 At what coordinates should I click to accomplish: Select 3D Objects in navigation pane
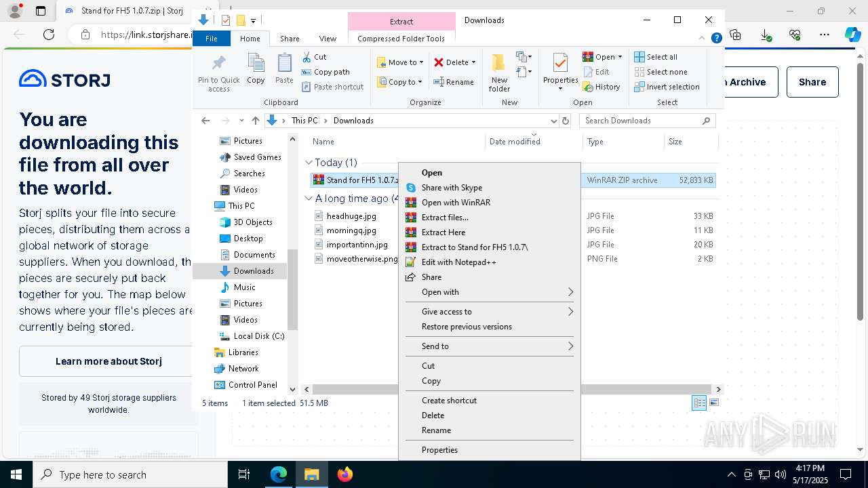coord(245,222)
